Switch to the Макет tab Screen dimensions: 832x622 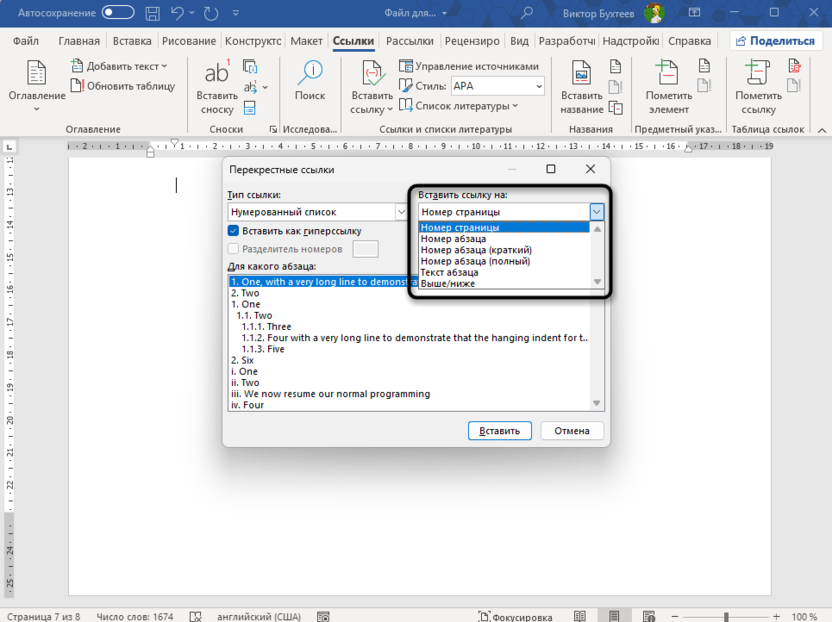pyautogui.click(x=306, y=41)
